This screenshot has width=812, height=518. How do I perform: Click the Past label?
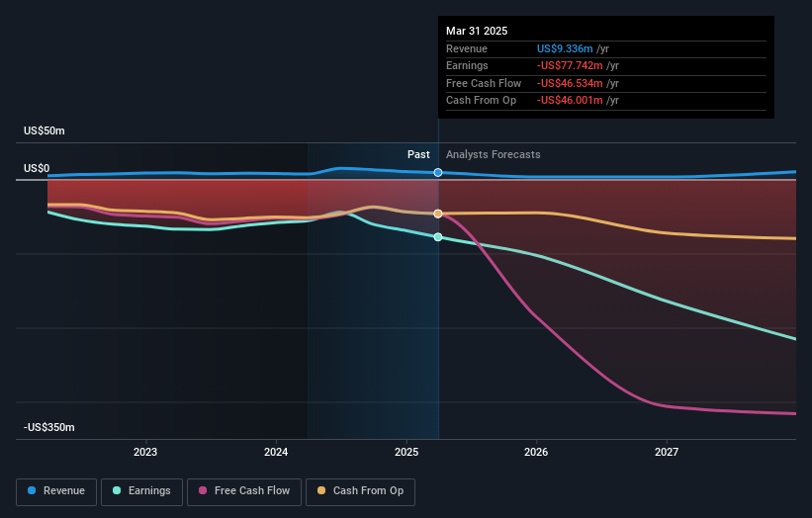(418, 155)
